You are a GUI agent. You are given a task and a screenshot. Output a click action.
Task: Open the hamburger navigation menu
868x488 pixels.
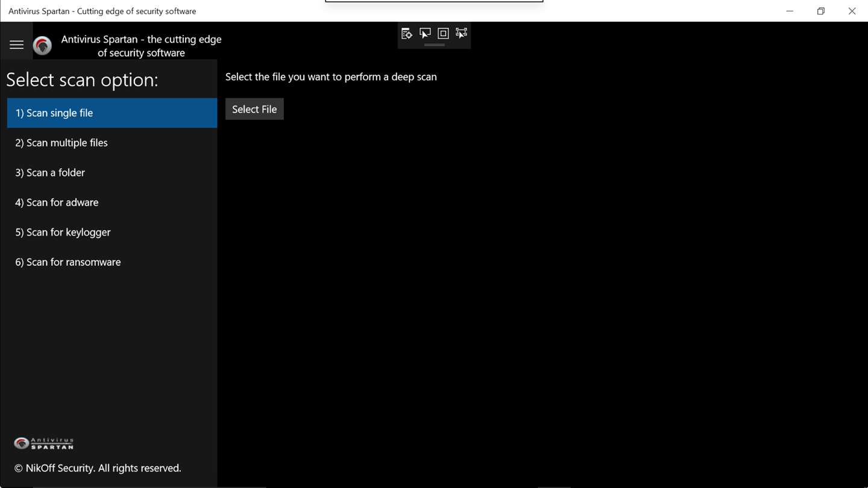pyautogui.click(x=16, y=45)
